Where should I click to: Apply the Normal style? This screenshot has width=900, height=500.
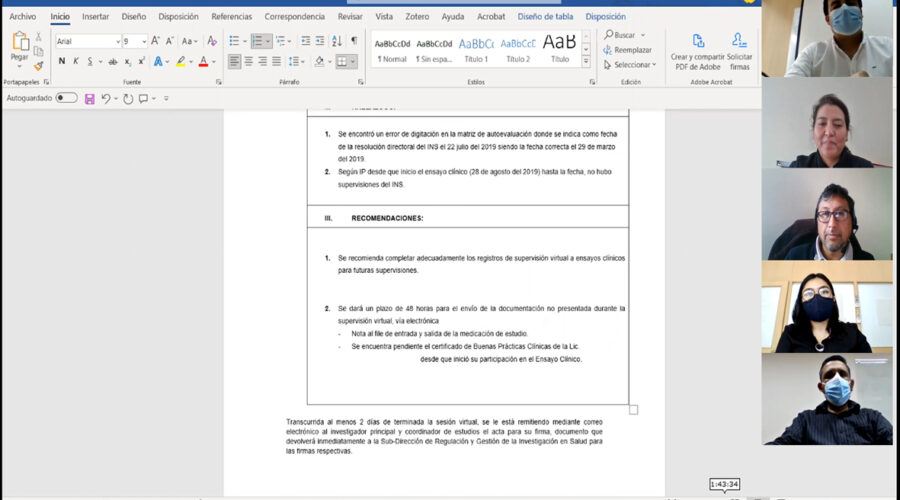pyautogui.click(x=392, y=50)
